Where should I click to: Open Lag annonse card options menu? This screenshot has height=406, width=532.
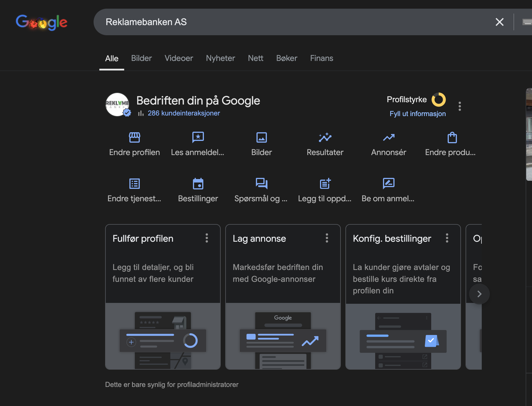[327, 238]
